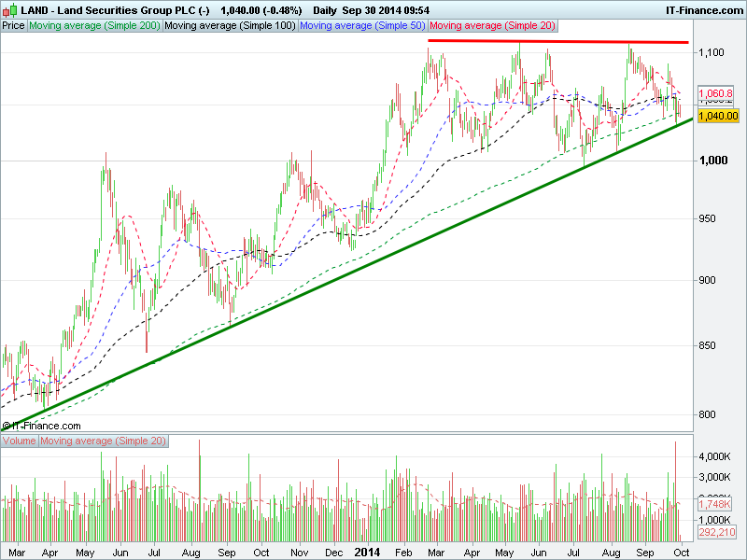Click the 1,000 price axis label
The width and height of the screenshot is (747, 560).
coord(713,160)
